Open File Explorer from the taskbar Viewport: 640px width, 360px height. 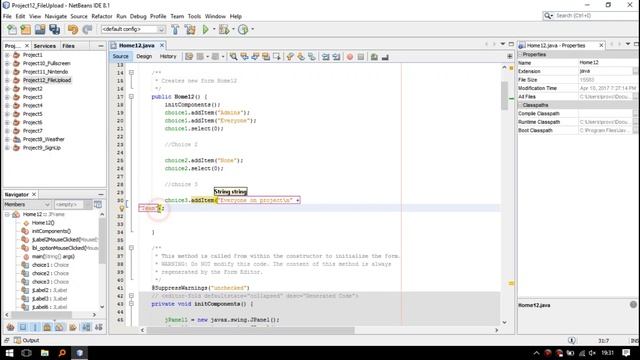click(x=44, y=353)
